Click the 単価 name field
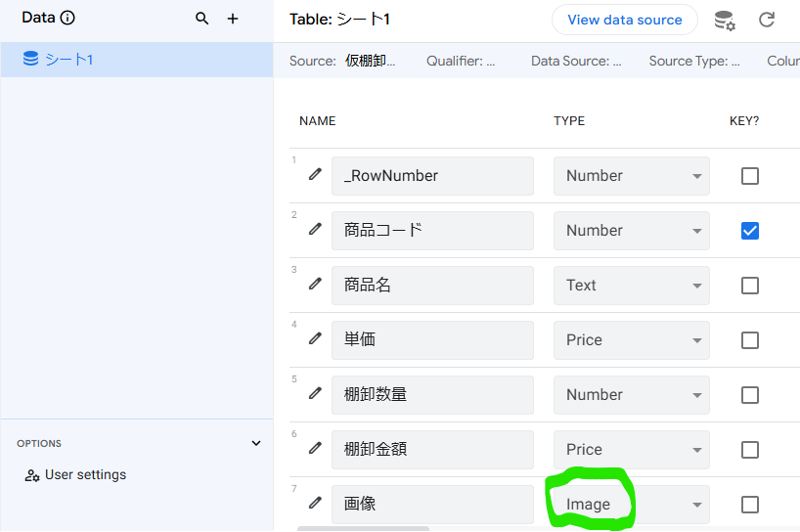 (x=432, y=340)
